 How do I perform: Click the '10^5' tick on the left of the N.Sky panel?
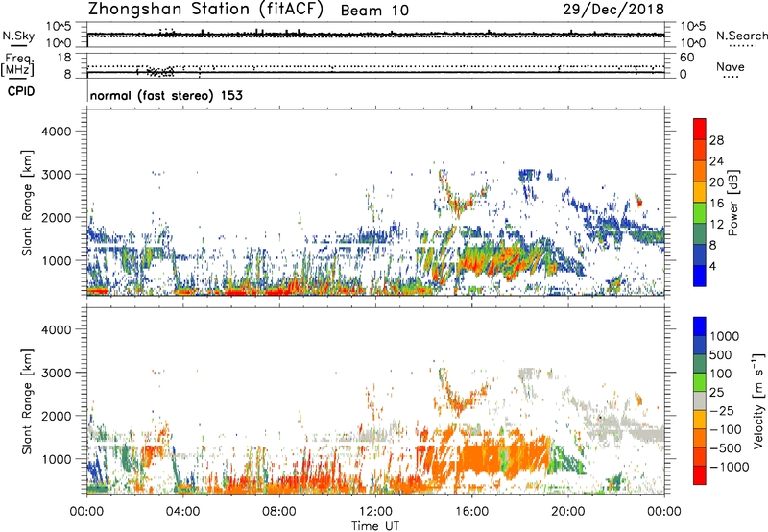click(59, 26)
